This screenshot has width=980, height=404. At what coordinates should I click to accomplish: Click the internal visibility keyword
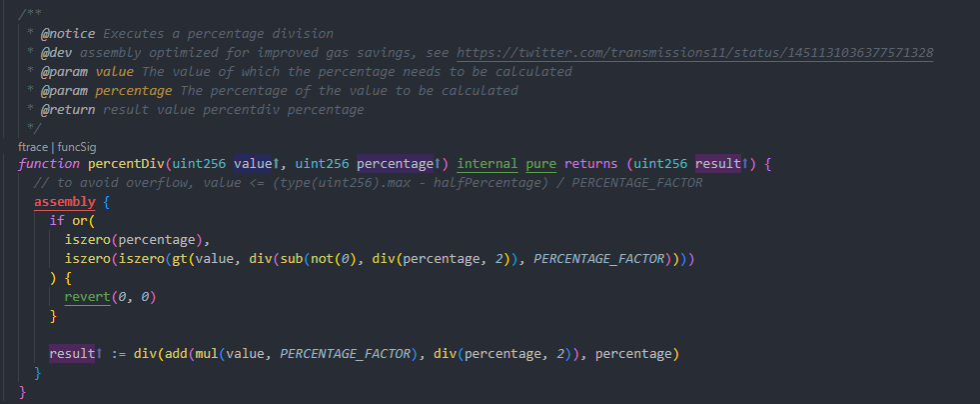pos(489,163)
